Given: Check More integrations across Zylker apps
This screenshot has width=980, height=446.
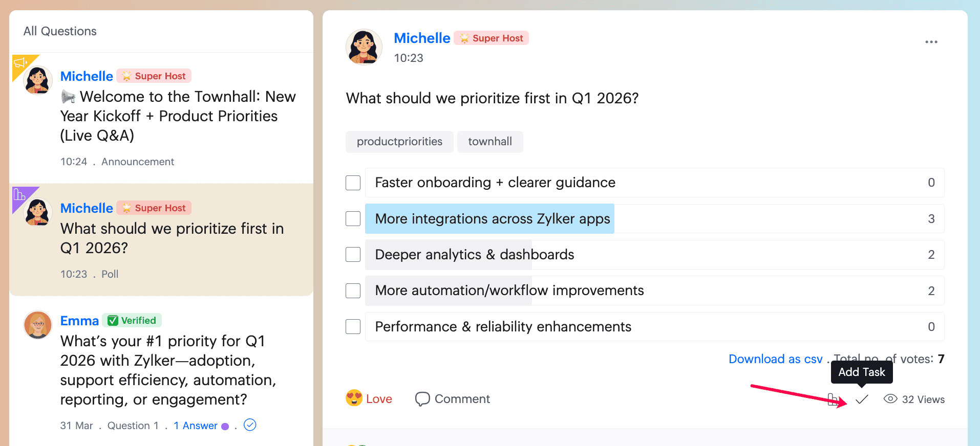Looking at the screenshot, I should coord(353,219).
